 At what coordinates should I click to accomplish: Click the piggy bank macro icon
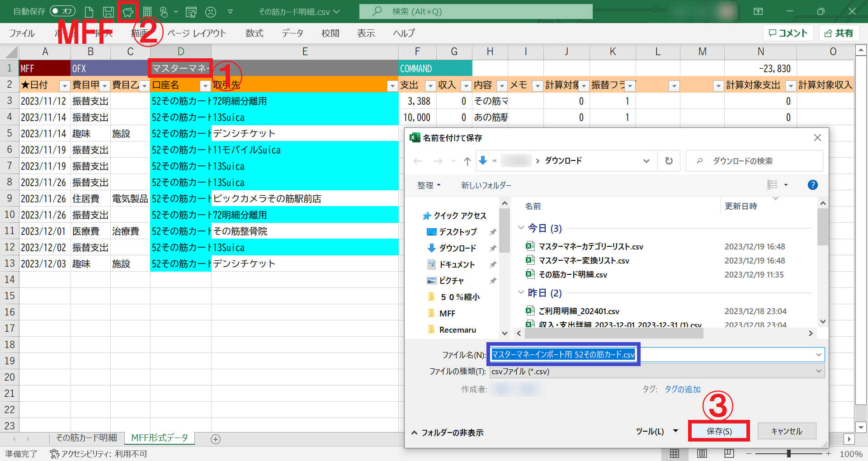pyautogui.click(x=128, y=12)
